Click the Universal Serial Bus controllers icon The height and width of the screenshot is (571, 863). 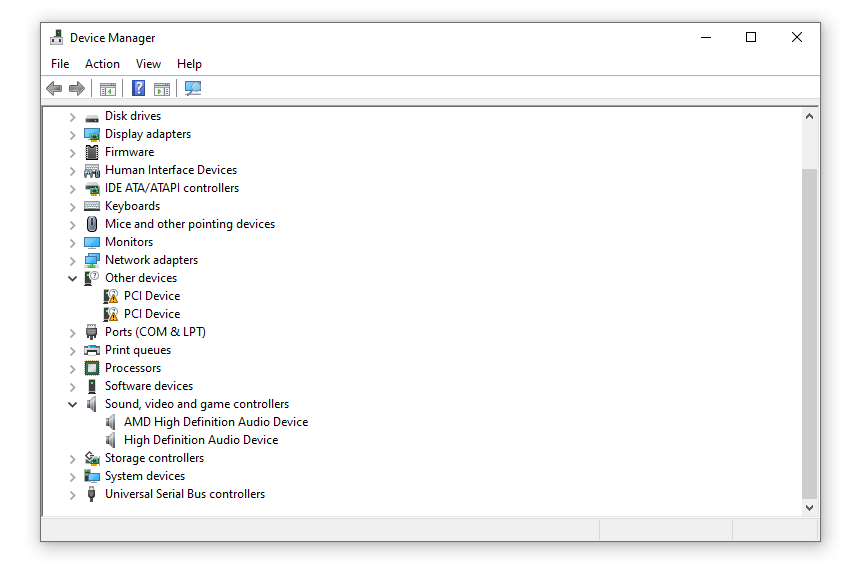pos(92,494)
